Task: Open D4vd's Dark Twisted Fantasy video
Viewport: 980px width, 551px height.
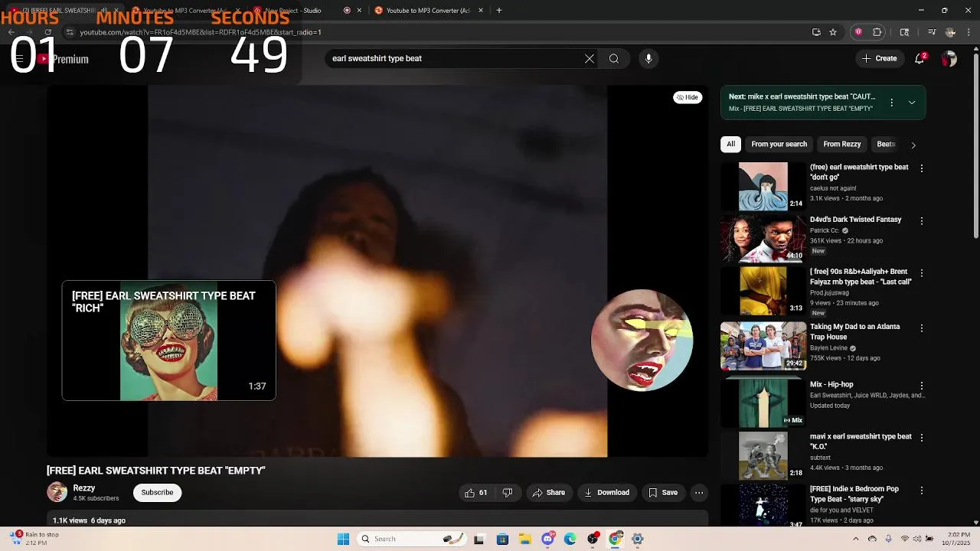Action: pyautogui.click(x=855, y=220)
